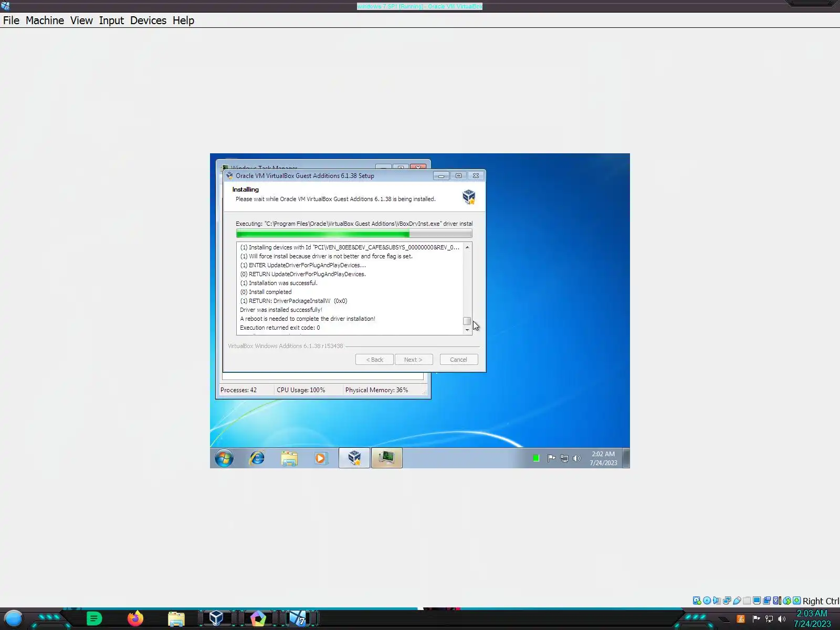The height and width of the screenshot is (630, 840).
Task: Click the host tray volume icon
Action: coord(782,619)
